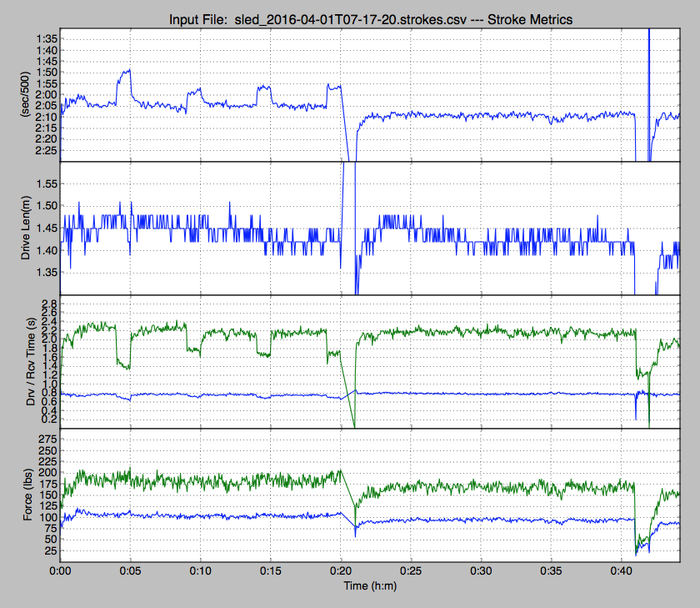Click the 1.50 tick on Drive Len axis

(x=47, y=206)
